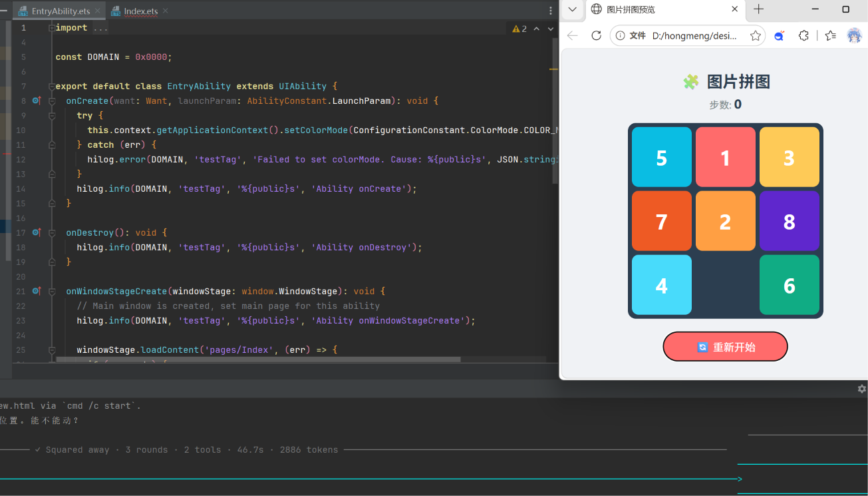Viewport: 868px width, 496px height.
Task: Close the Index.ets tab
Action: pos(166,11)
